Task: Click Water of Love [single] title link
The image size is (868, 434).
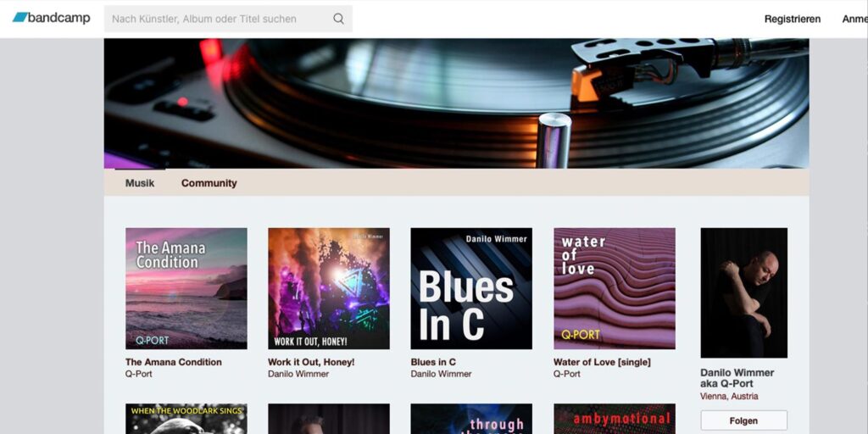Action: click(602, 362)
